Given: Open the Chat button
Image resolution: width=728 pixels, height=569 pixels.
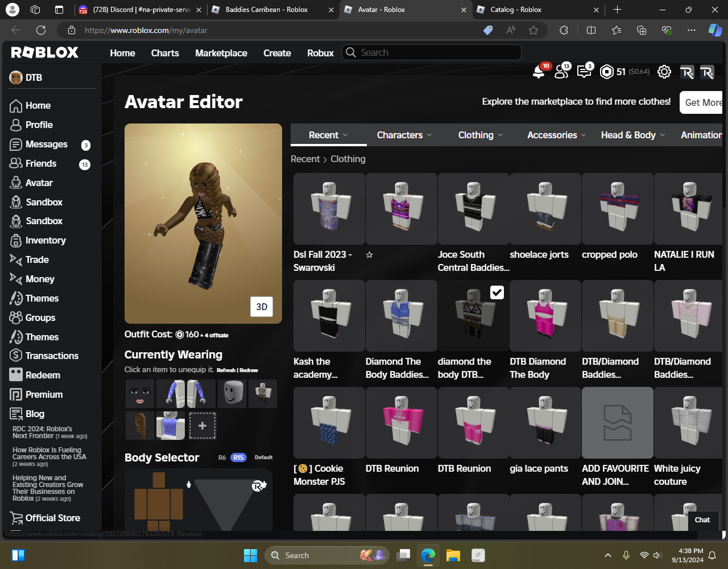Looking at the screenshot, I should click(702, 519).
